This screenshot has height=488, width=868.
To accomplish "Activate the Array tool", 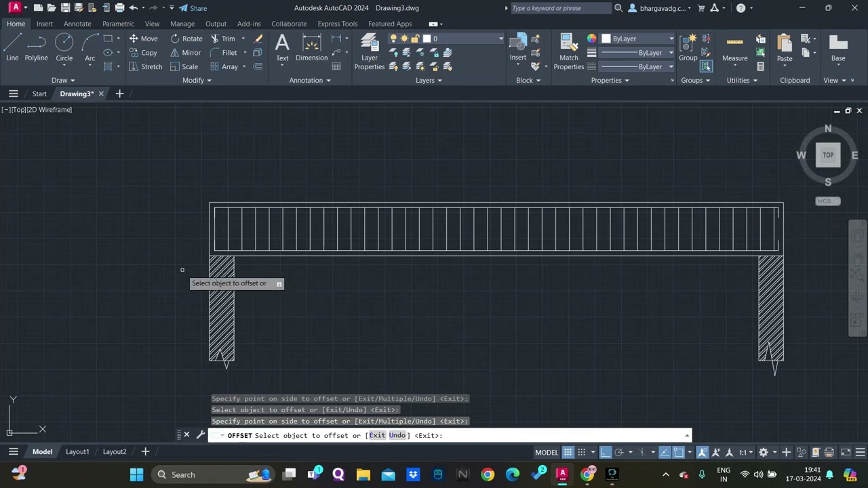I will point(224,66).
